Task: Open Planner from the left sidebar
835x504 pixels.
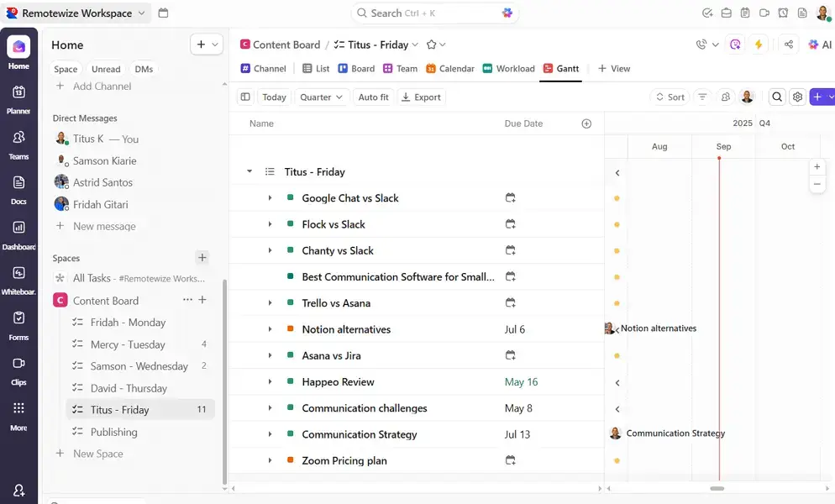Action: (x=18, y=98)
